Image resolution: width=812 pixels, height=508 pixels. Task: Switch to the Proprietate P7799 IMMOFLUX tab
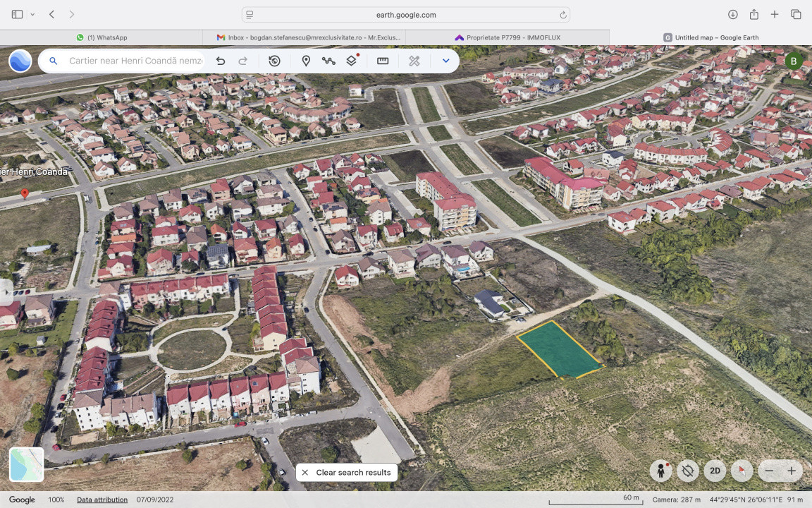click(x=508, y=37)
